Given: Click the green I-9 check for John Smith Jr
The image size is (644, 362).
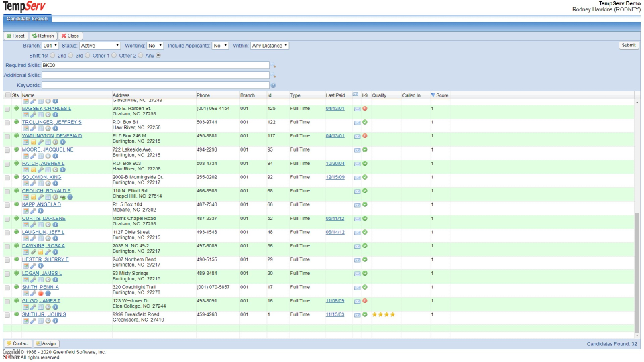Looking at the screenshot, I should click(x=365, y=314).
